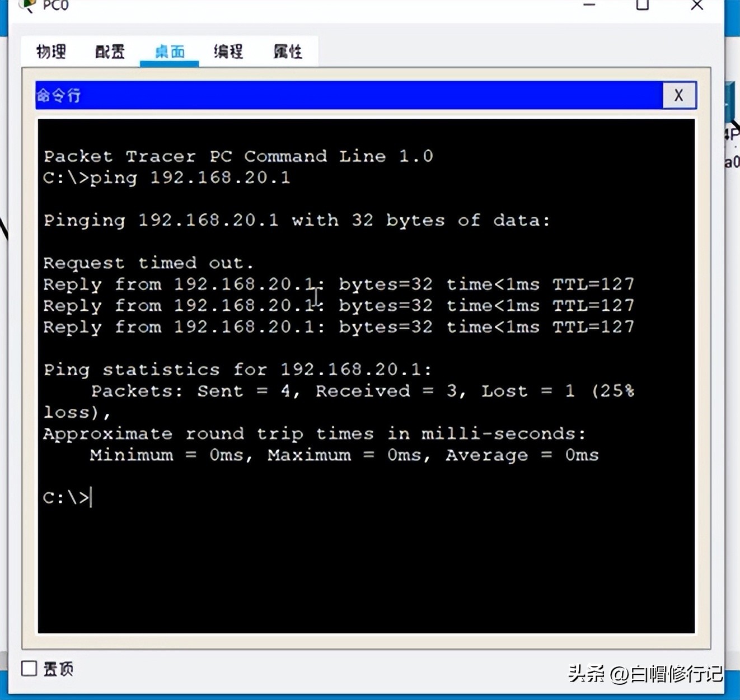Open the 配置 tab
This screenshot has width=740, height=700.
pyautogui.click(x=110, y=52)
